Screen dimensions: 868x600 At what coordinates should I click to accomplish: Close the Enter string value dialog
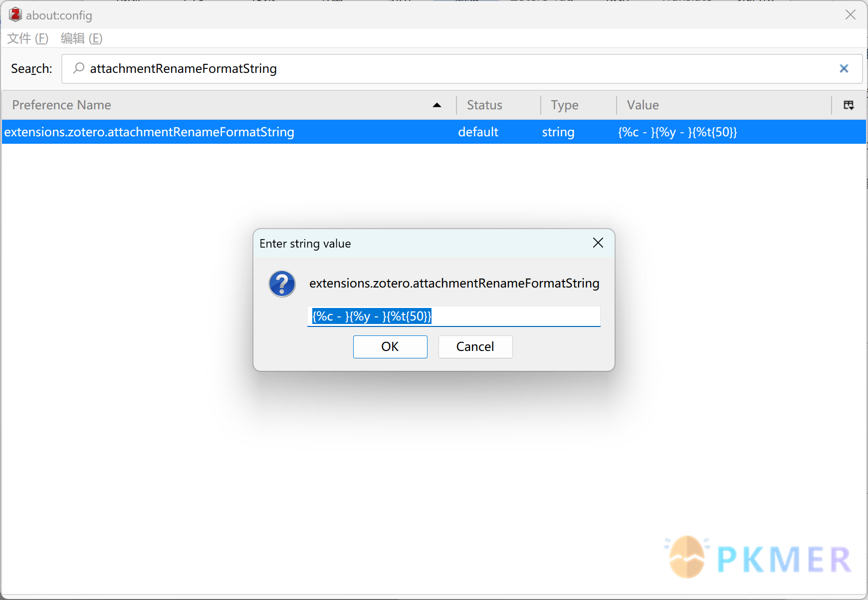tap(598, 243)
